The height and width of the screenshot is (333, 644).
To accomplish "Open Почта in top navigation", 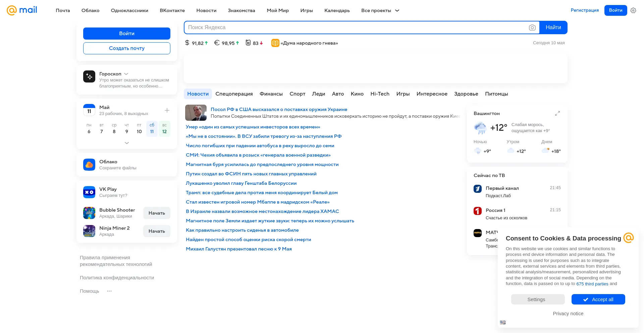I will [63, 10].
